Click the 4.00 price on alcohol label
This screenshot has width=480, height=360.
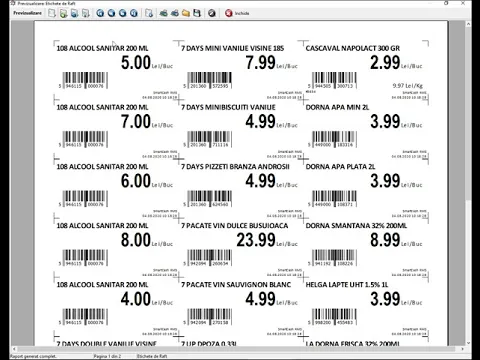(136, 299)
